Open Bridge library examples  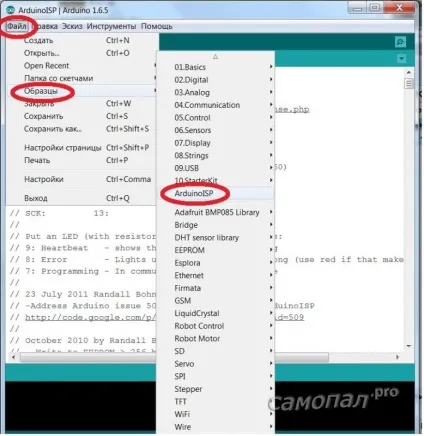216,225
